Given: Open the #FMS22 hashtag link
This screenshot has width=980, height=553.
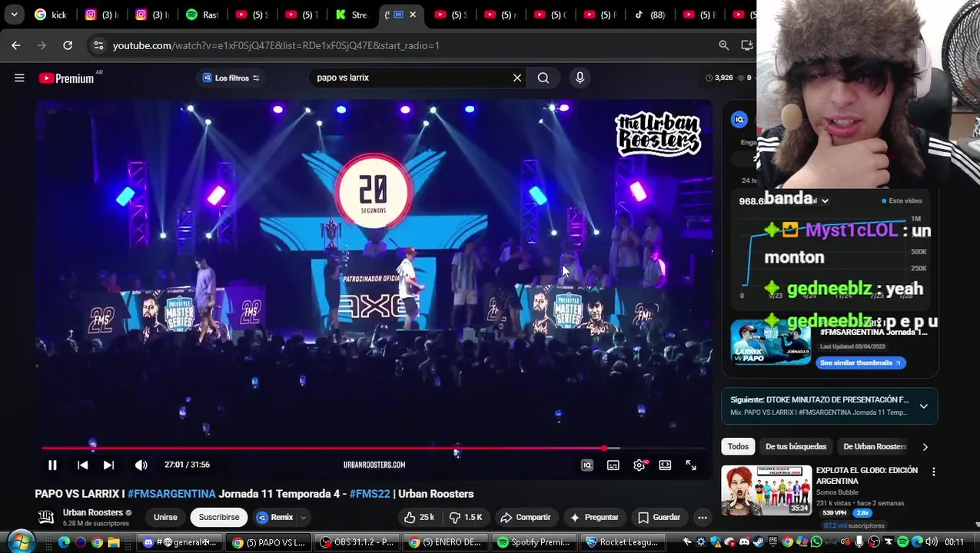Looking at the screenshot, I should pos(370,494).
